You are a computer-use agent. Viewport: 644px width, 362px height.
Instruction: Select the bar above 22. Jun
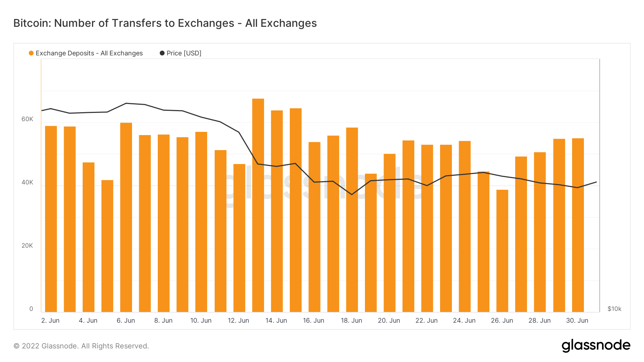coord(427,228)
